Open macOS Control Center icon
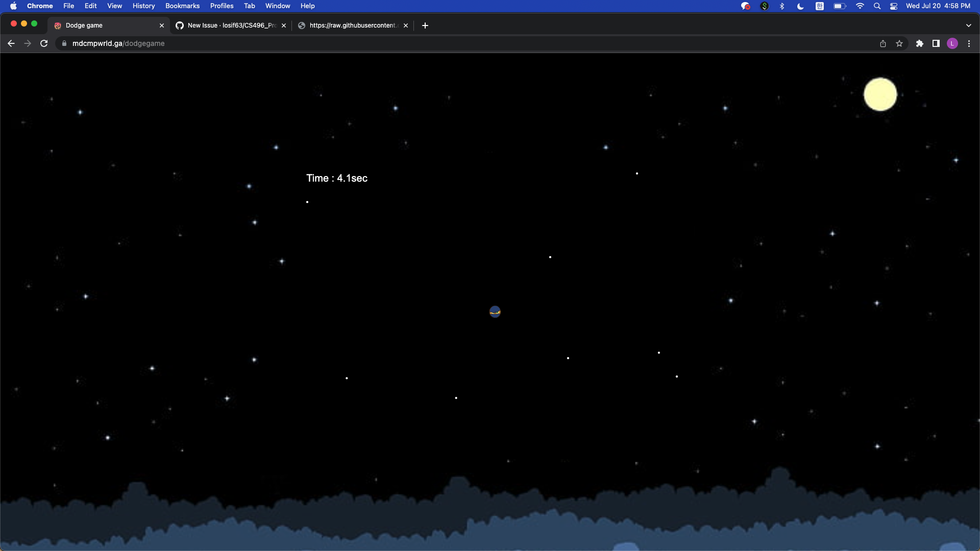The height and width of the screenshot is (551, 980). pyautogui.click(x=894, y=6)
